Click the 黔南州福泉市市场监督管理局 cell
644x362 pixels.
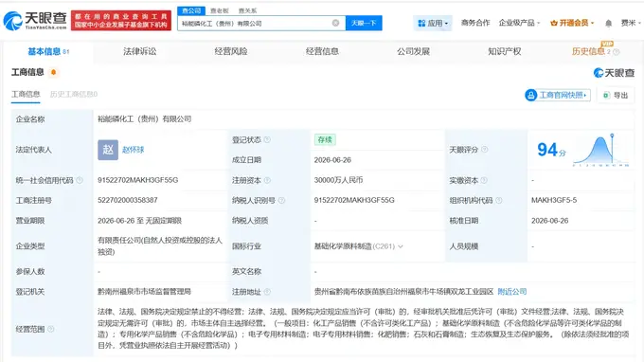coord(144,292)
